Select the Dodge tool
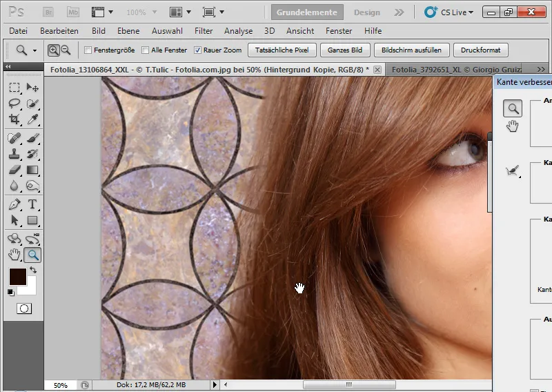The height and width of the screenshot is (392, 552). [x=32, y=186]
